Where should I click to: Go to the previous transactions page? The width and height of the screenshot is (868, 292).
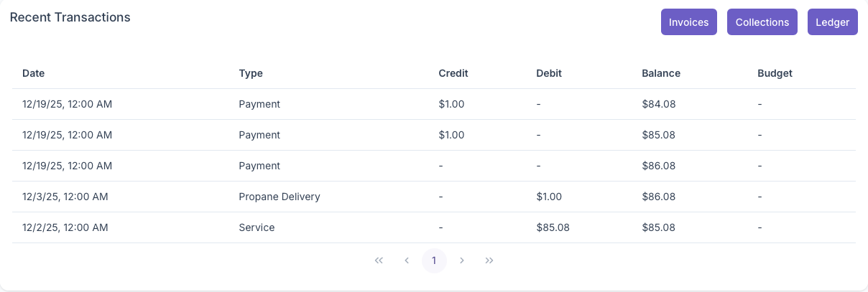click(407, 260)
